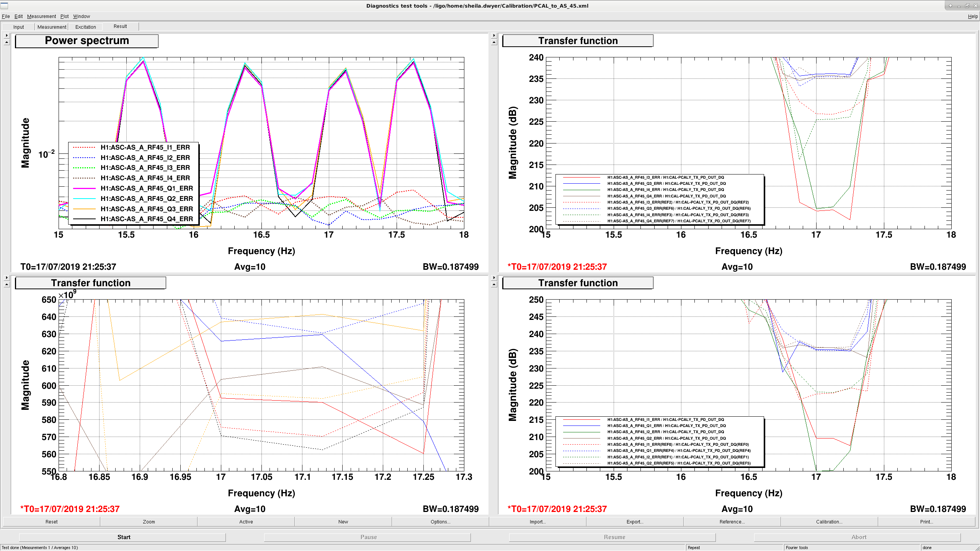
Task: Click the window menu icon in title bar
Action: [x=4, y=6]
